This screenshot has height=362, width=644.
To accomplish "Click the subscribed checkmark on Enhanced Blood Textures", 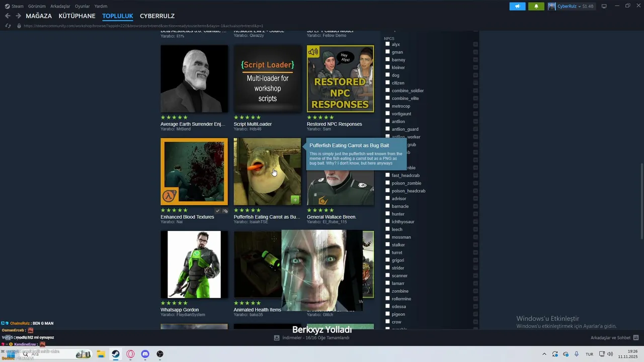I will click(217, 211).
